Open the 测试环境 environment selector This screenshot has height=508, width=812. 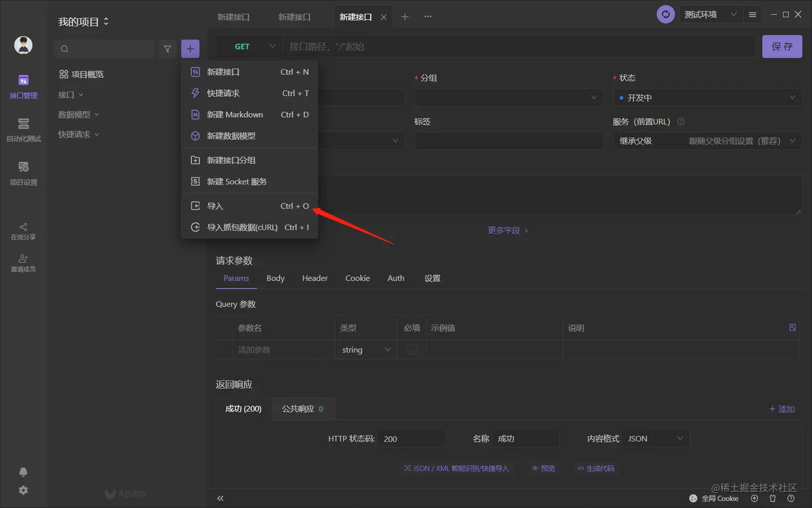click(x=710, y=14)
